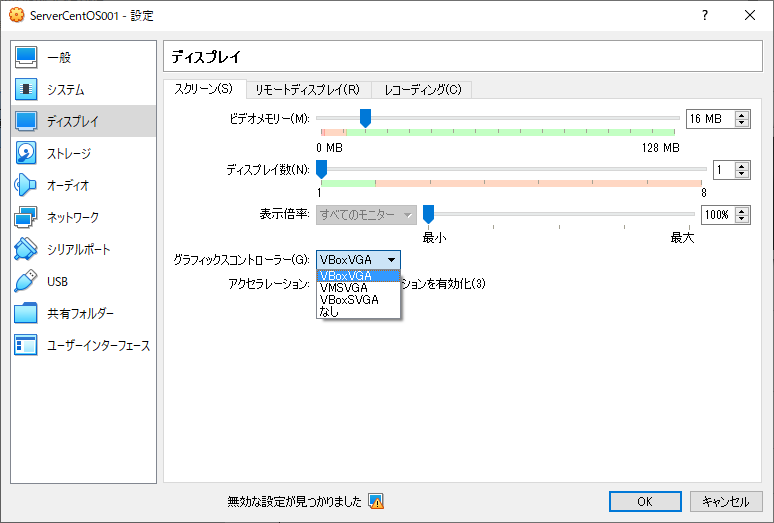Click the 表示倍率 slider handle
Viewport: 774px width, 523px height.
[x=428, y=215]
